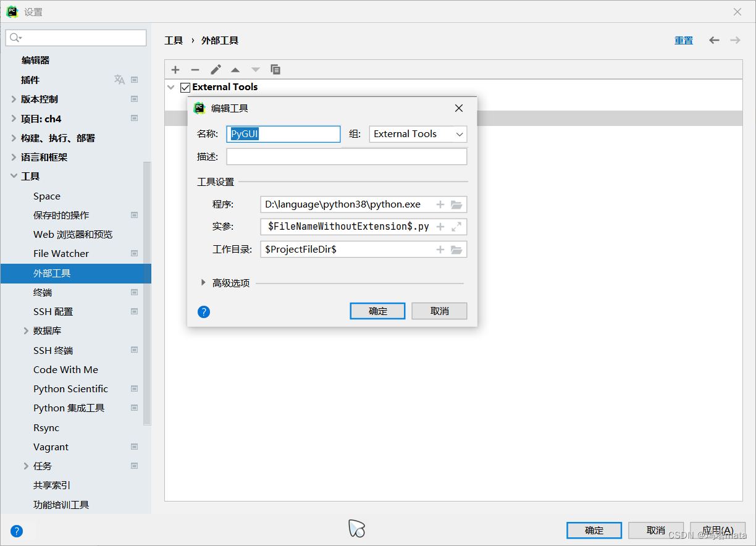756x546 pixels.
Task: Open Rsync settings
Action: 46,427
